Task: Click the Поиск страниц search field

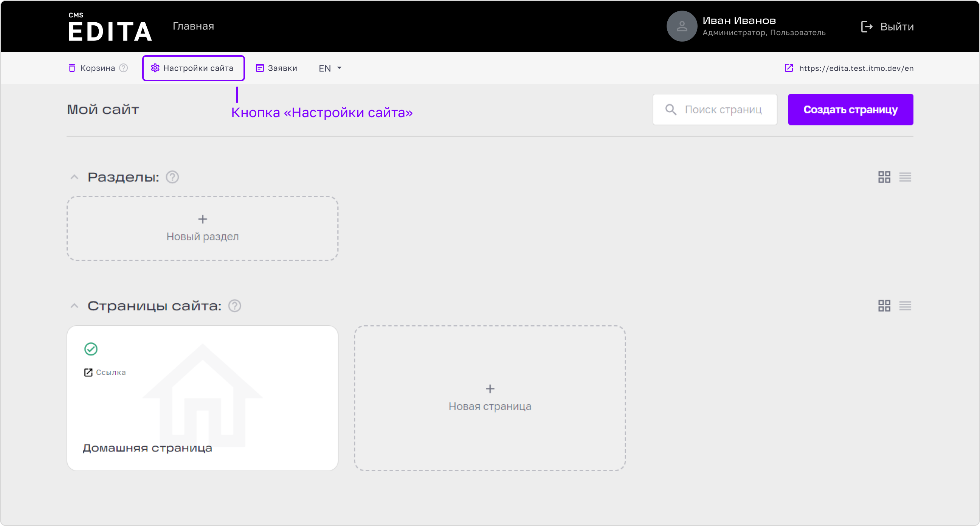Action: pyautogui.click(x=715, y=110)
